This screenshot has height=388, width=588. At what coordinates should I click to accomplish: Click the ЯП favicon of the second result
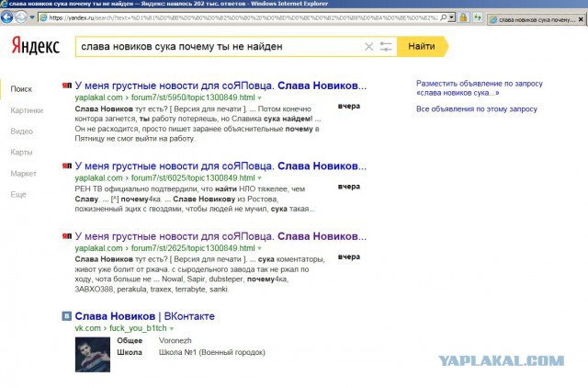(67, 165)
